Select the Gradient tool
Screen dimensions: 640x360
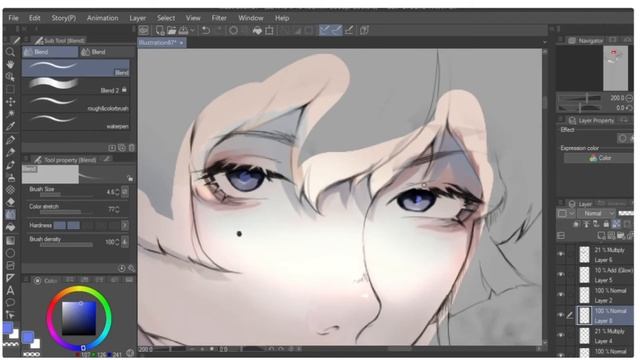10,240
